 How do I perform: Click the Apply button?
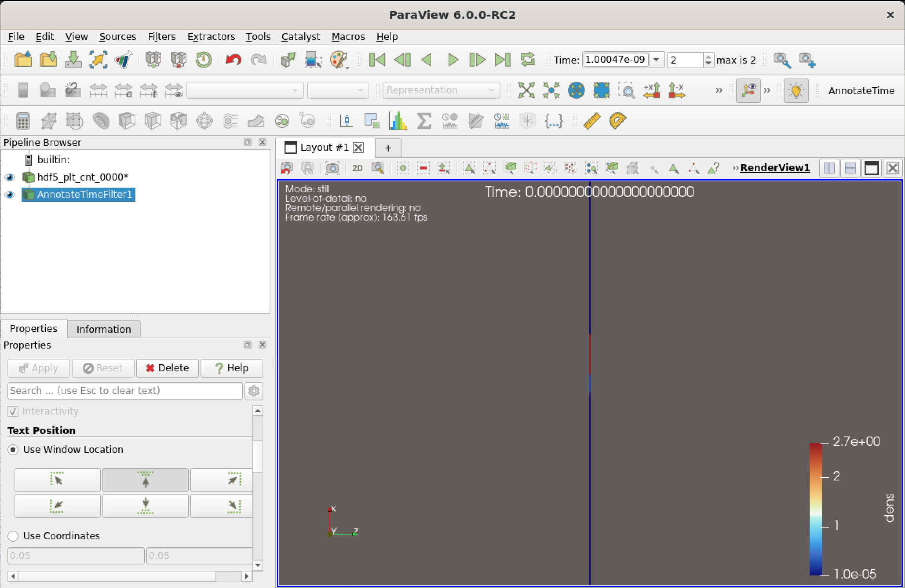pyautogui.click(x=38, y=368)
